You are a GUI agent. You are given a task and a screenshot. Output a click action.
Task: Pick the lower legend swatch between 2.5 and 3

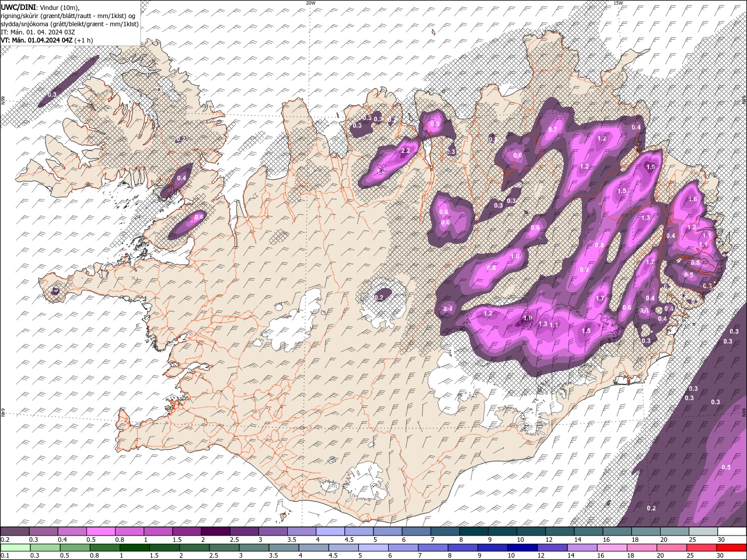[x=224, y=548]
